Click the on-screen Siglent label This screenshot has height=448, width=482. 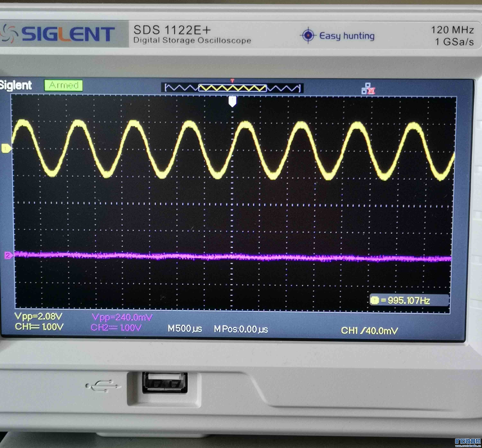tap(16, 85)
